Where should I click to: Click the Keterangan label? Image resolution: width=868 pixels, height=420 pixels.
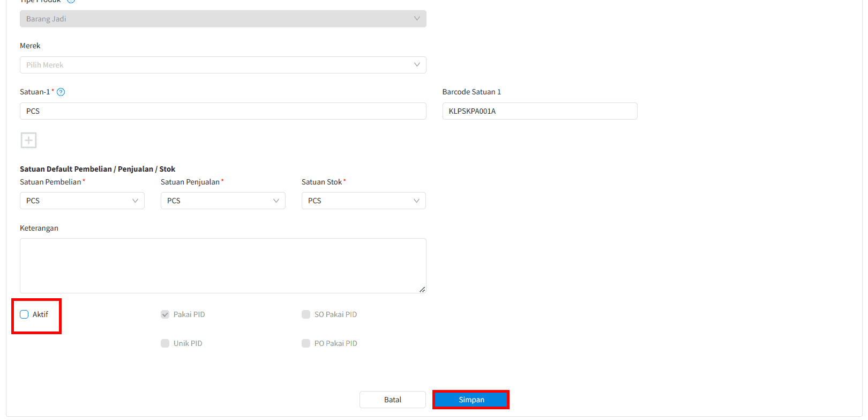[39, 228]
